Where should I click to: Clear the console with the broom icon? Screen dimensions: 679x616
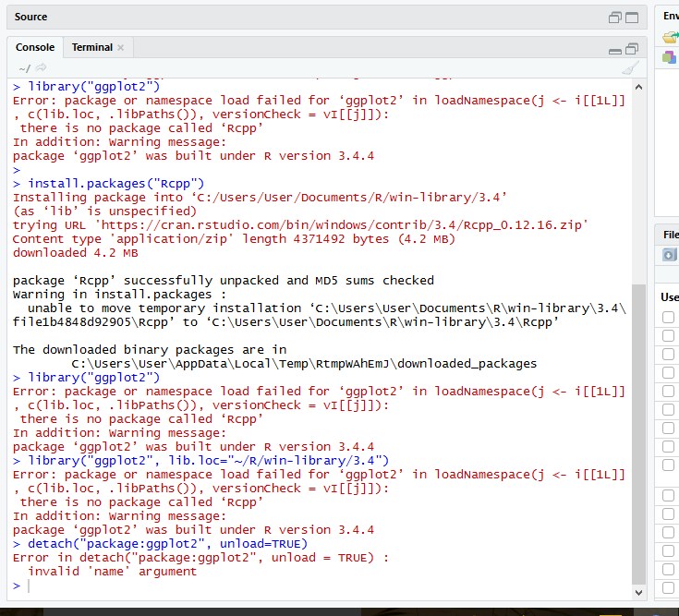click(x=630, y=68)
